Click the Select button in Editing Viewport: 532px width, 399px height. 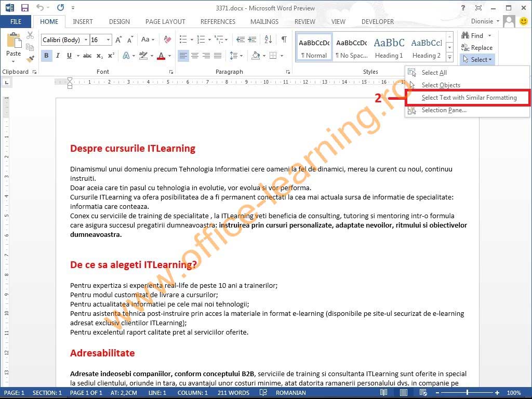(477, 60)
